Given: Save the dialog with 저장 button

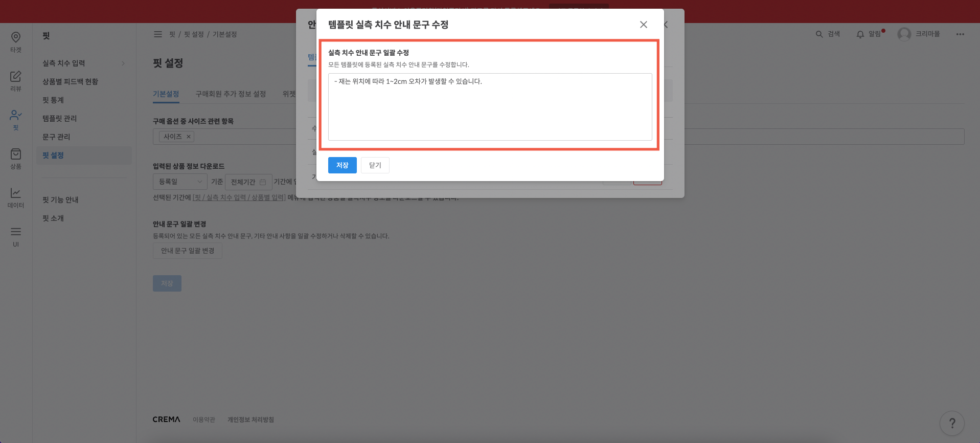Looking at the screenshot, I should coord(343,165).
